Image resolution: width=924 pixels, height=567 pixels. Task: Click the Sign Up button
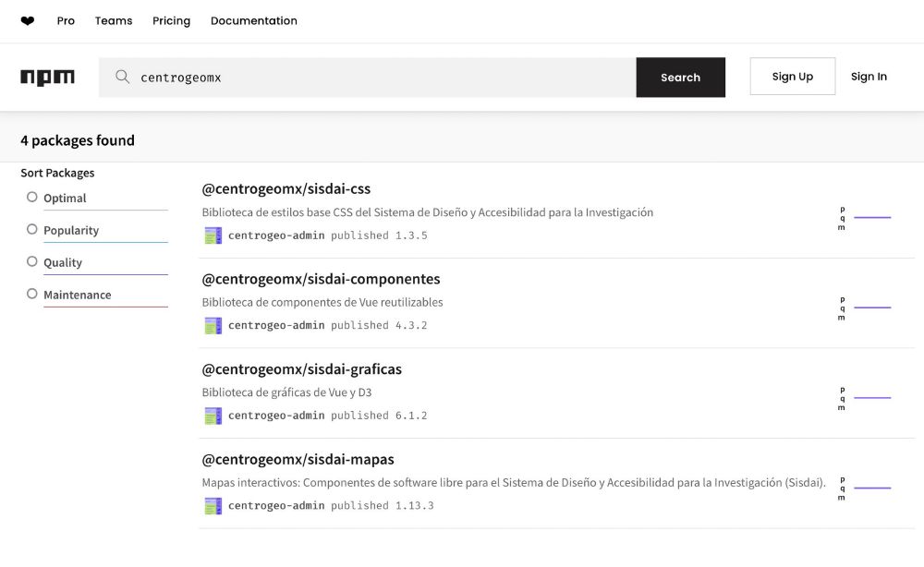point(793,77)
